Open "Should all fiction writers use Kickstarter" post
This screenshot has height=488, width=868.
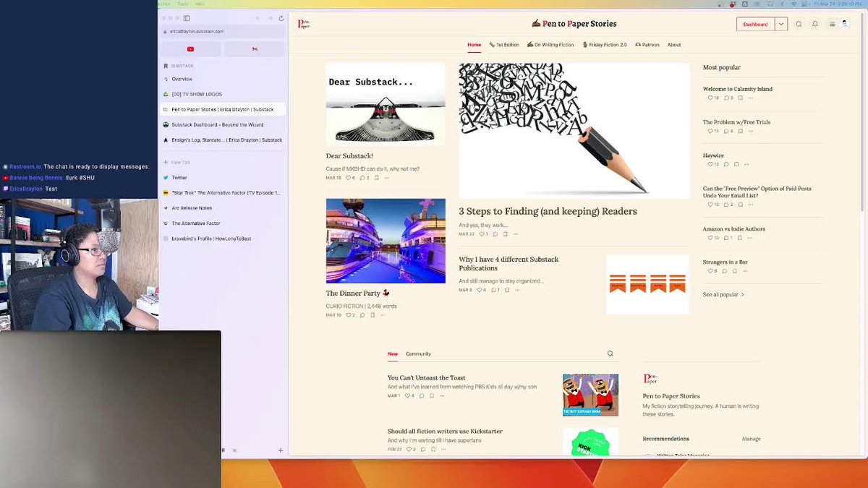coord(446,431)
